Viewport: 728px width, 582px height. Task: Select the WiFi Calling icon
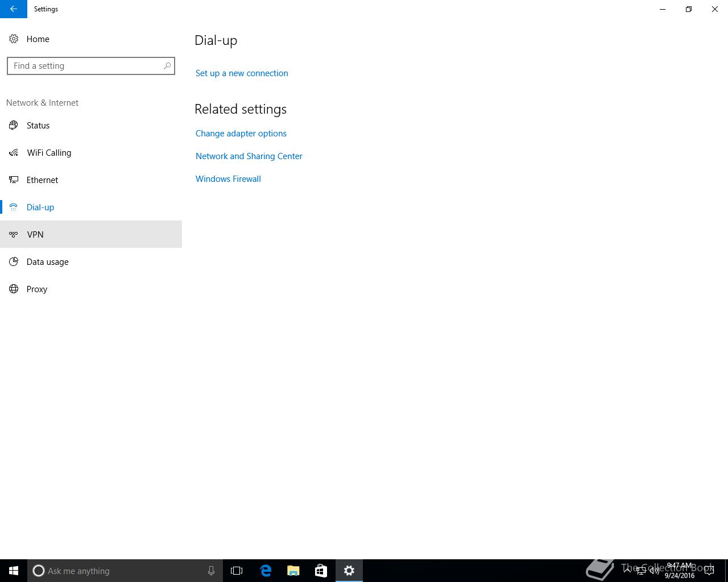(x=14, y=152)
